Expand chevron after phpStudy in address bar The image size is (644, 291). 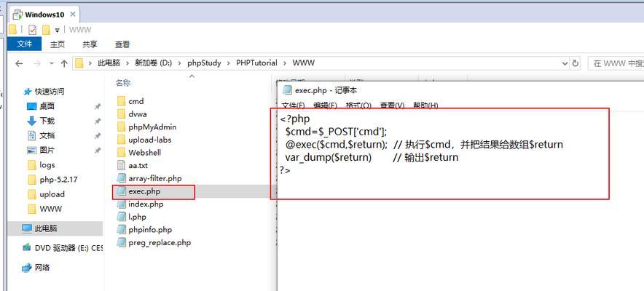(x=228, y=63)
